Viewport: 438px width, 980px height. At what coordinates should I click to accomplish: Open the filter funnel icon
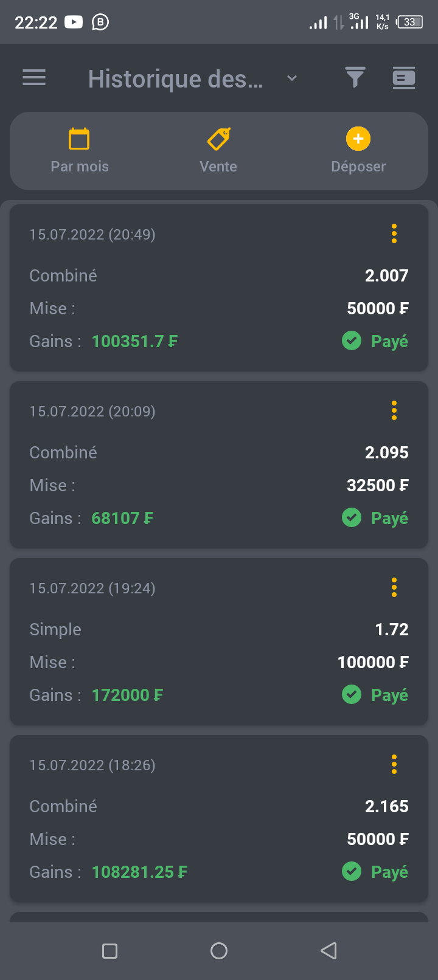(x=355, y=78)
